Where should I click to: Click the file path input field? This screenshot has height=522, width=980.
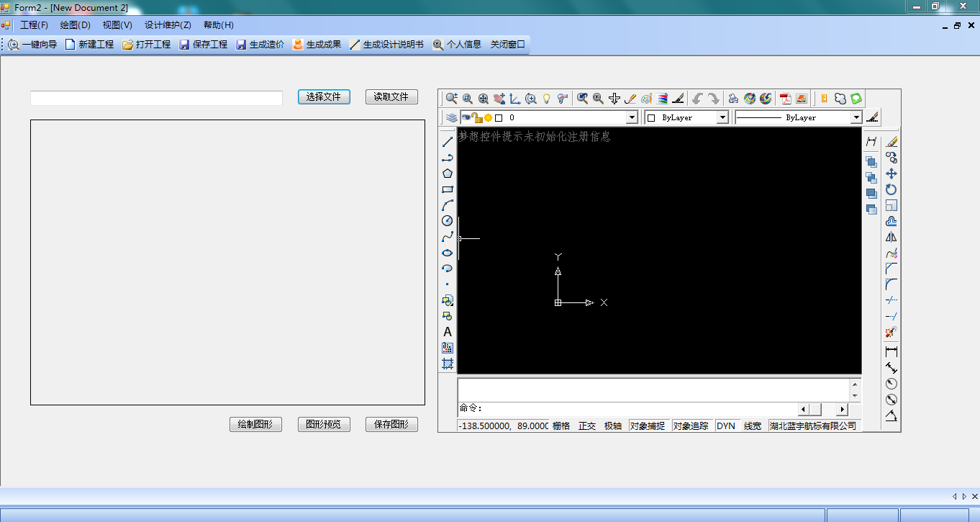point(156,98)
